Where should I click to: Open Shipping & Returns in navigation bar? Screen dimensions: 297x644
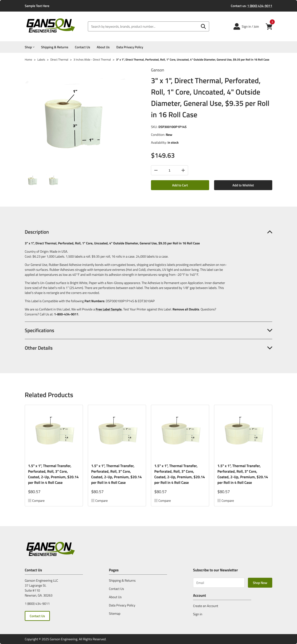pos(54,47)
